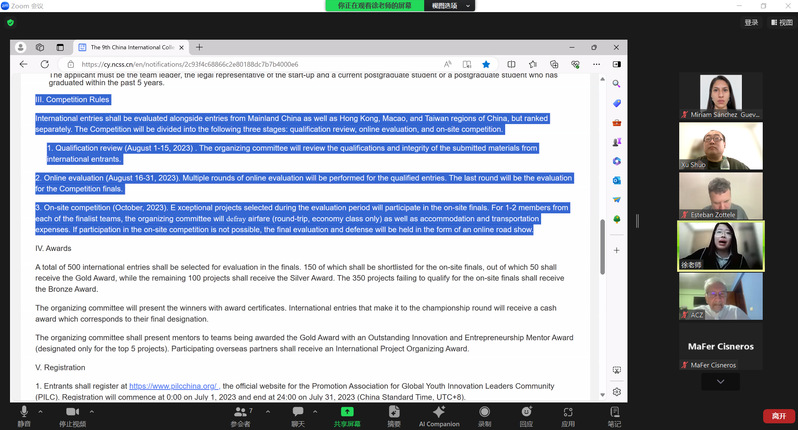Open sidebar Drop paper plane icon

tap(616, 199)
